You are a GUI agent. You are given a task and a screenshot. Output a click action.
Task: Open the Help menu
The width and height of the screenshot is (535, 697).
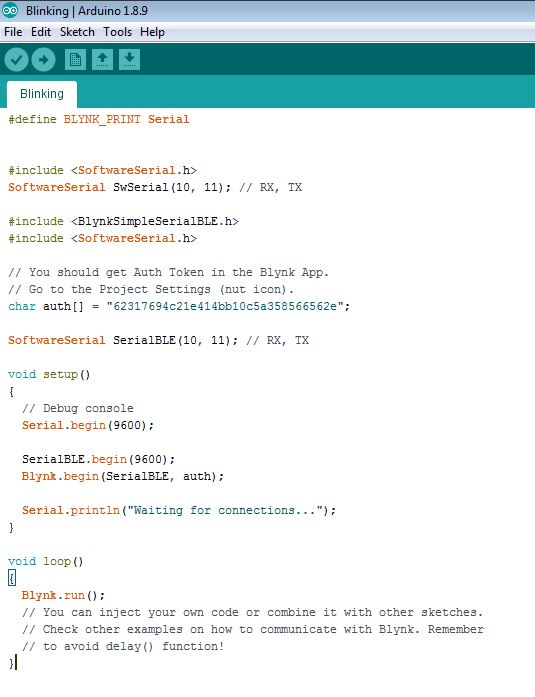[x=152, y=32]
